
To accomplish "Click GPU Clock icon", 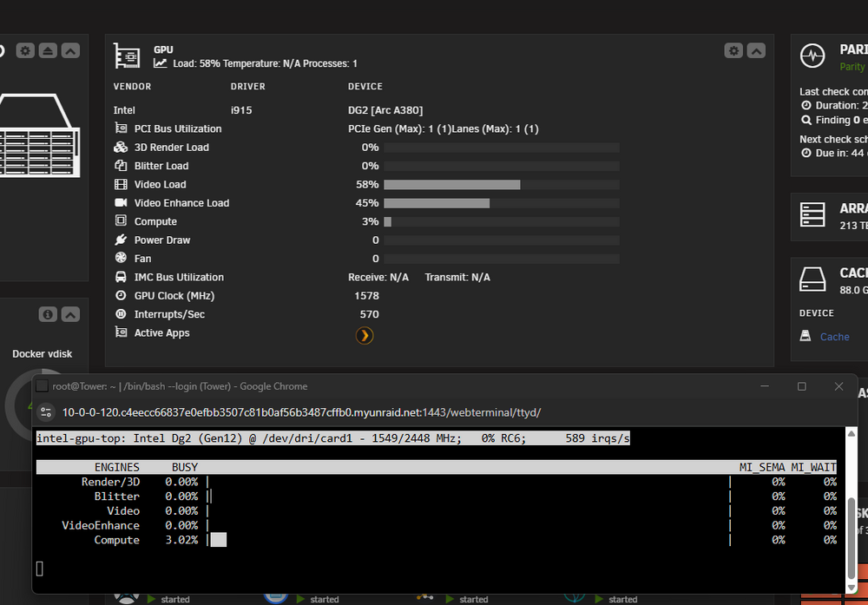I will click(121, 296).
